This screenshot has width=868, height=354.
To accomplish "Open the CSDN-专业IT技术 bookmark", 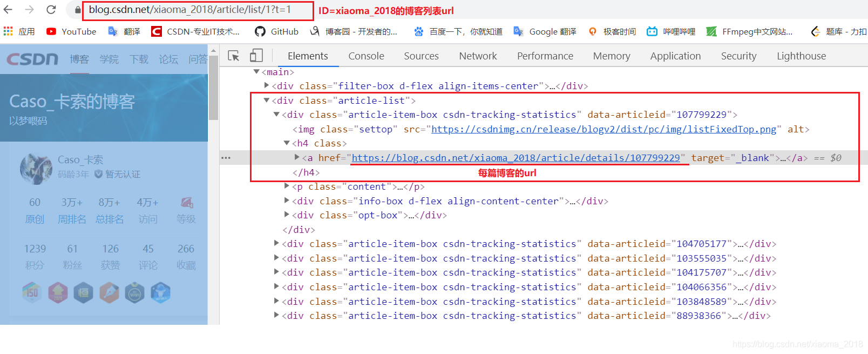I will coord(195,31).
